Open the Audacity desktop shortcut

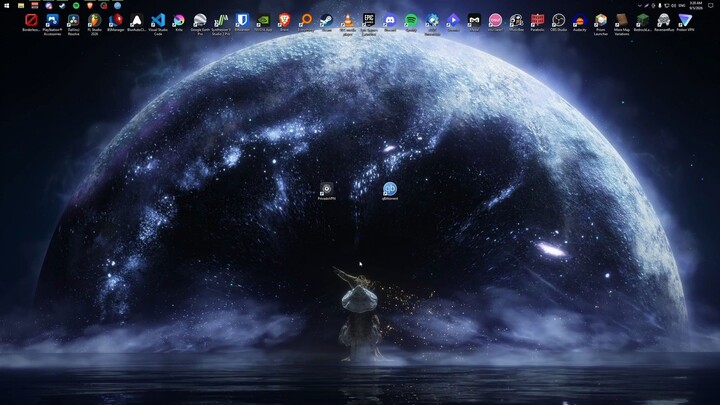tap(580, 22)
